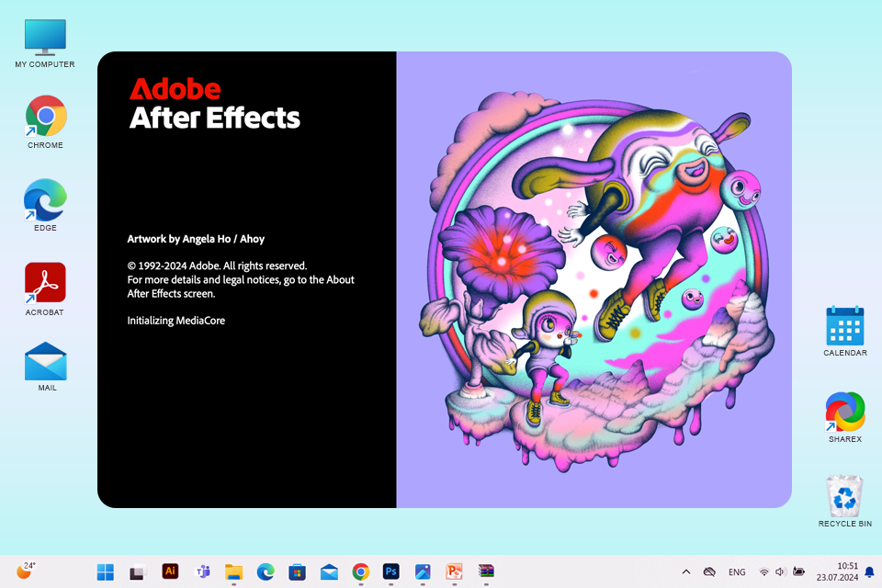Click the Adobe After Effects splash title
Viewport: 882px width, 588px height.
(214, 104)
